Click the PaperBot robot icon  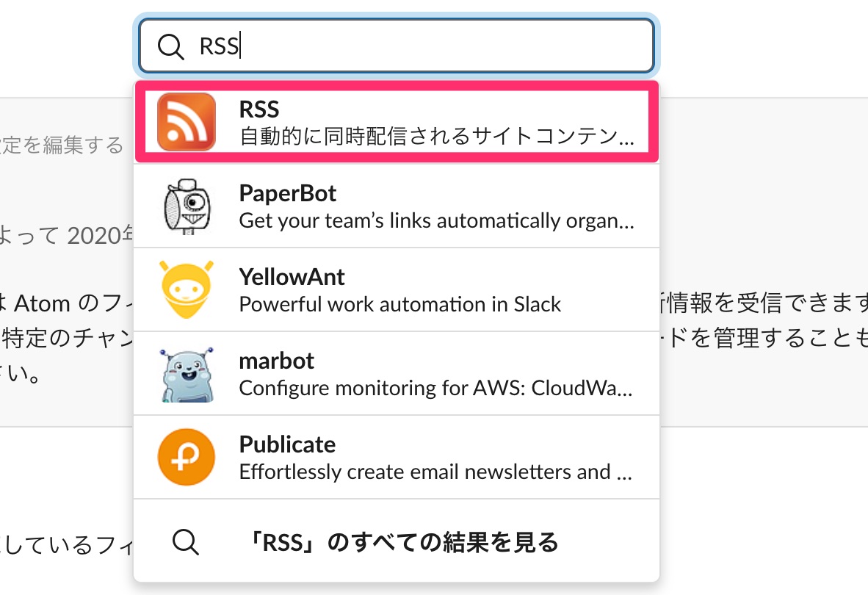click(x=187, y=206)
